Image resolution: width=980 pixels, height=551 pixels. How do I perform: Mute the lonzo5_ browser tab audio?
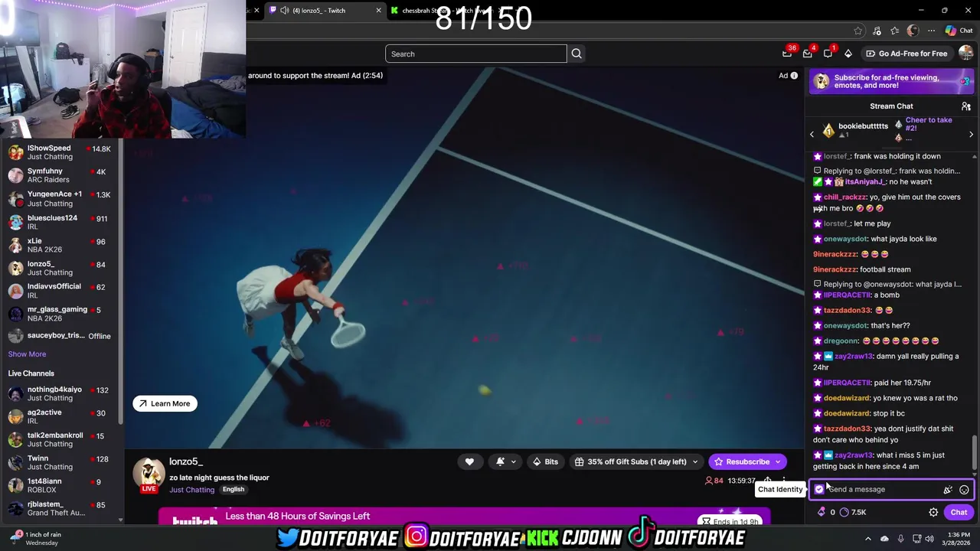coord(285,11)
